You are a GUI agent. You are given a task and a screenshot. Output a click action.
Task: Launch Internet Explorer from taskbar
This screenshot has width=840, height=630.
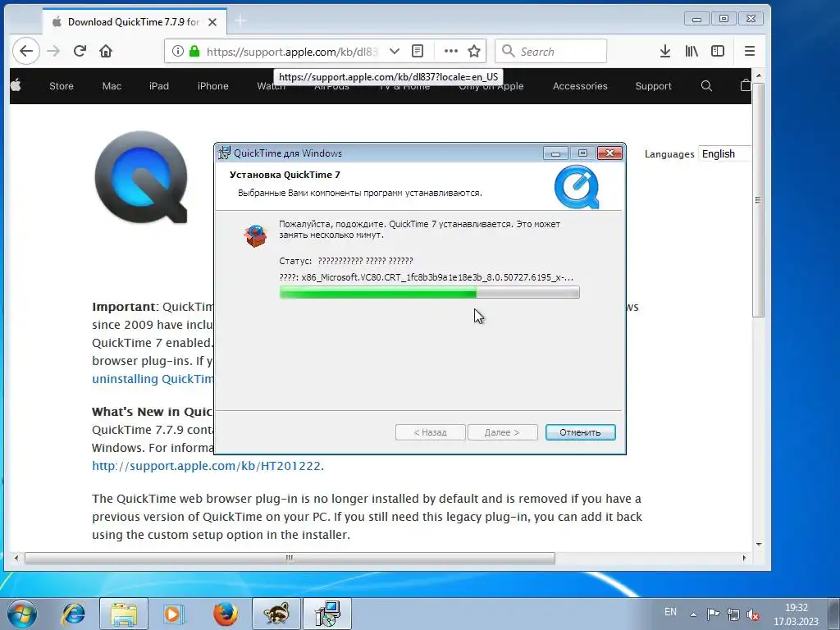point(73,614)
